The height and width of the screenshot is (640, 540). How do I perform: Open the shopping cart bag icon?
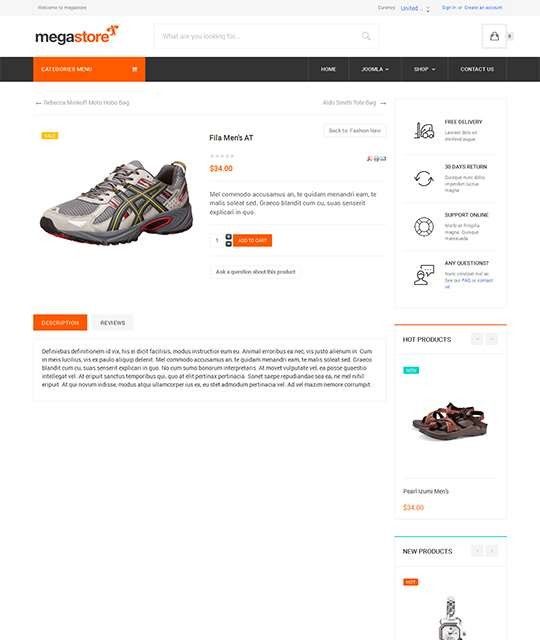494,36
